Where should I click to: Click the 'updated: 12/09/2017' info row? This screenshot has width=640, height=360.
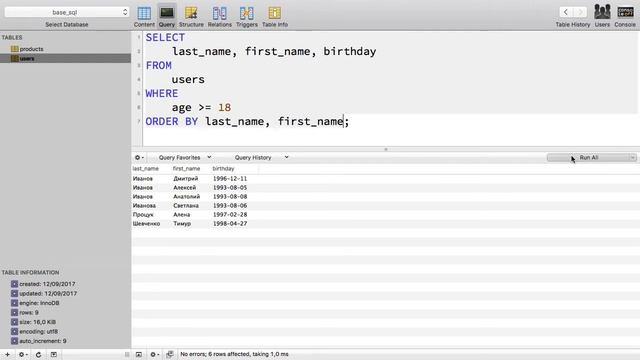coord(44,293)
